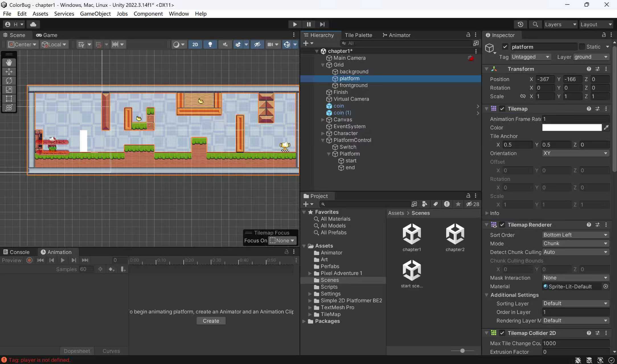Select the Rotate tool
The height and width of the screenshot is (364, 617).
pyautogui.click(x=9, y=81)
